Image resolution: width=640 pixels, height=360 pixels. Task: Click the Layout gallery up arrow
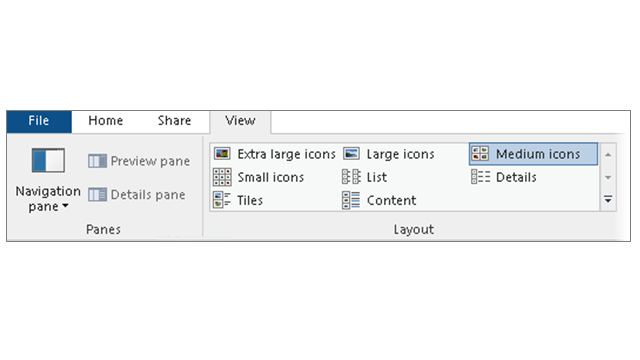click(608, 155)
